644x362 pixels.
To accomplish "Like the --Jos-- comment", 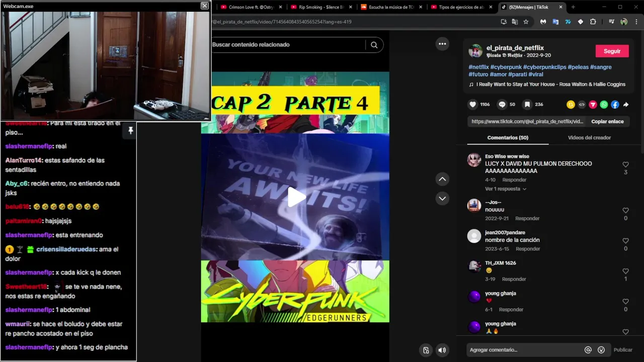I will click(625, 210).
